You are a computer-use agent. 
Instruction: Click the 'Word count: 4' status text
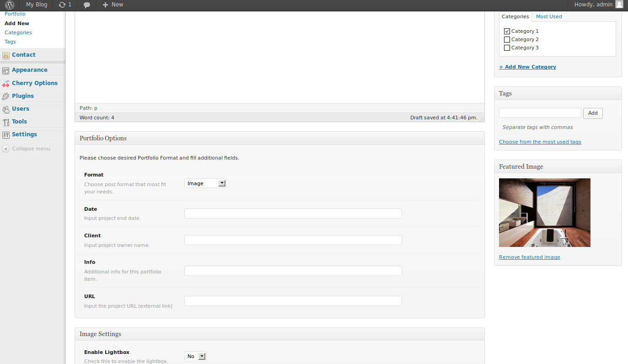point(97,118)
